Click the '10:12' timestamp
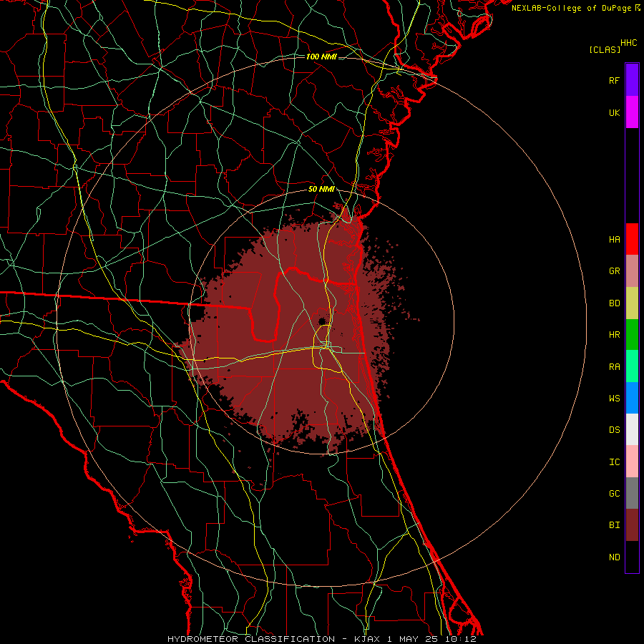 click(461, 639)
